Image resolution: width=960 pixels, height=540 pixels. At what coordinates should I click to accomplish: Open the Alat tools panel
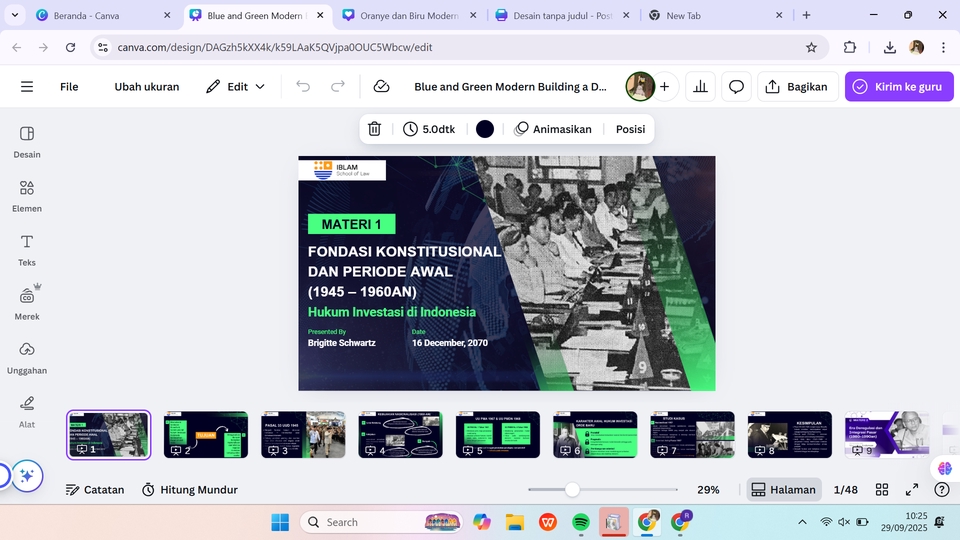27,411
